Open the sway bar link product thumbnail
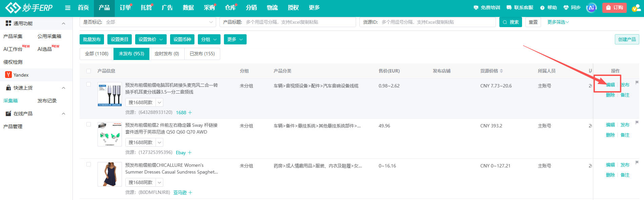The height and width of the screenshot is (200, 644). pos(110,134)
